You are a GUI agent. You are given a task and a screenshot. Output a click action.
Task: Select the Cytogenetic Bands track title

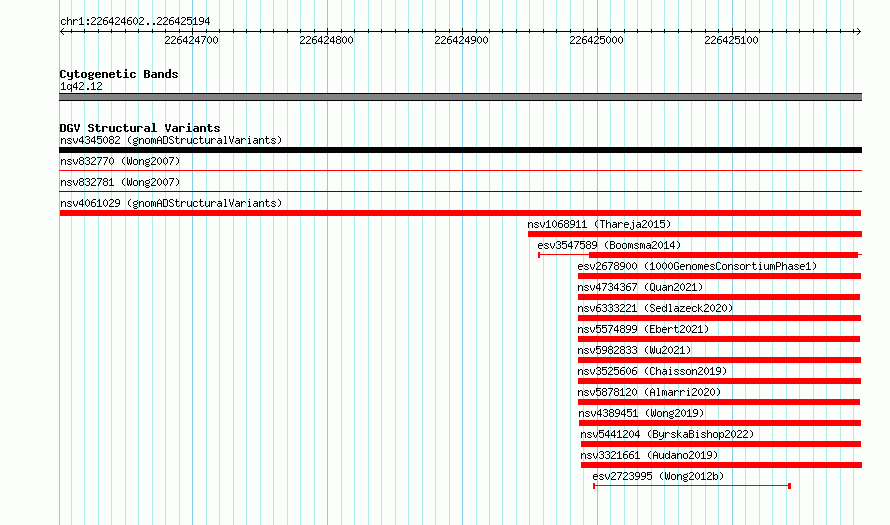(x=119, y=74)
